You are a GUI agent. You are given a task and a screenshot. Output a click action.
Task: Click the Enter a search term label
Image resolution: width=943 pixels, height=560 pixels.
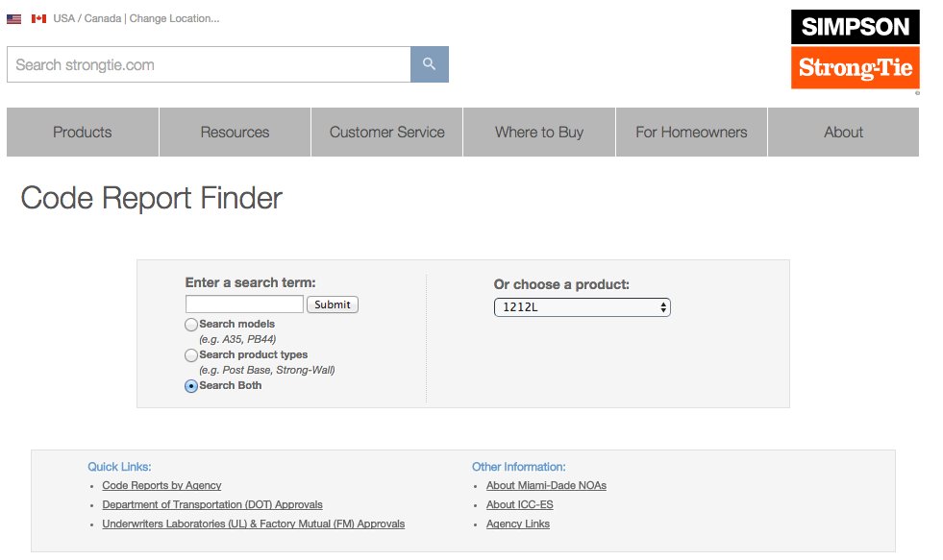coord(250,282)
